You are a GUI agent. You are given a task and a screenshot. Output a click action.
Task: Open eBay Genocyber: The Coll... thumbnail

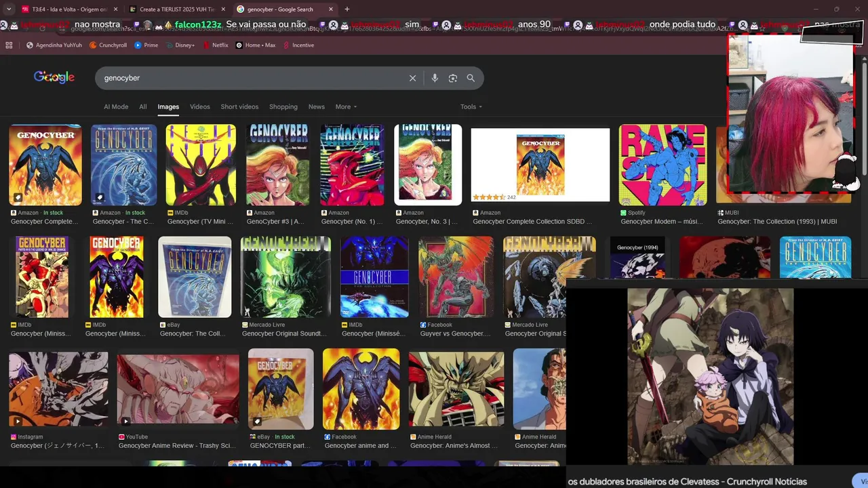pos(195,277)
